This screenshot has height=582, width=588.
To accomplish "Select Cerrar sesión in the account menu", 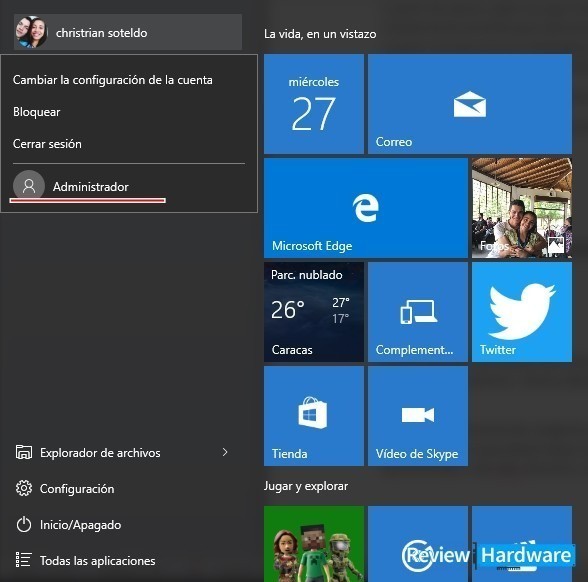I will 47,144.
